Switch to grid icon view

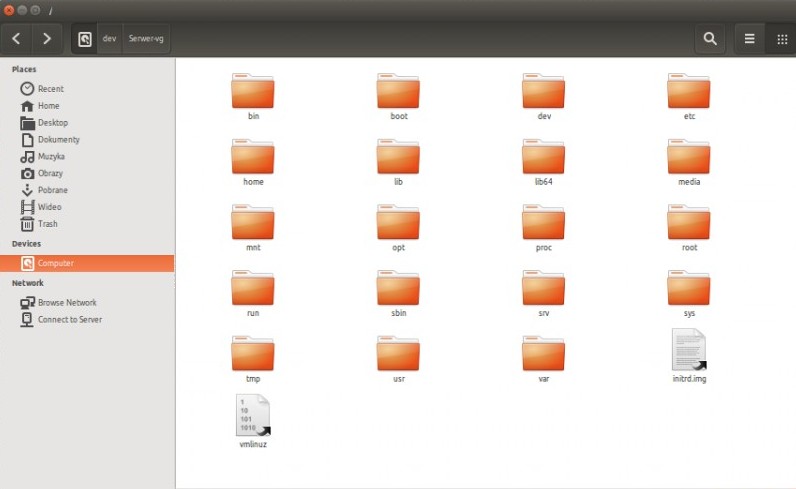pos(782,39)
